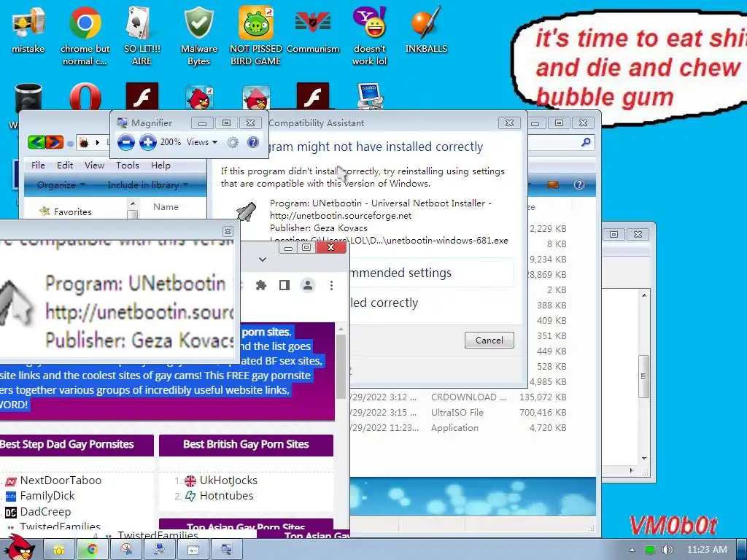This screenshot has height=560, width=747.
Task: Open the Tools menu in Explorer
Action: [128, 166]
